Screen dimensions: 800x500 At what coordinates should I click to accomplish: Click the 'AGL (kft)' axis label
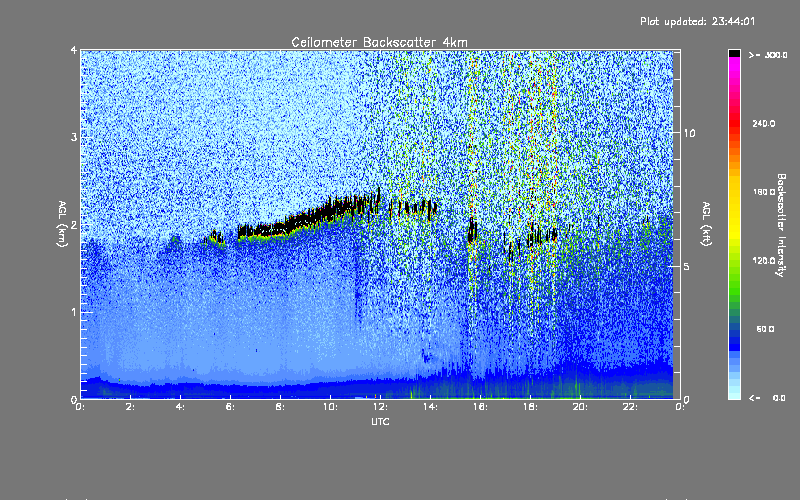pos(706,224)
